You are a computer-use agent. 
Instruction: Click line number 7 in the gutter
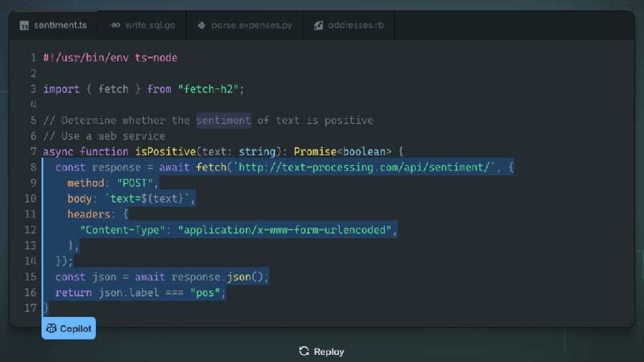33,152
